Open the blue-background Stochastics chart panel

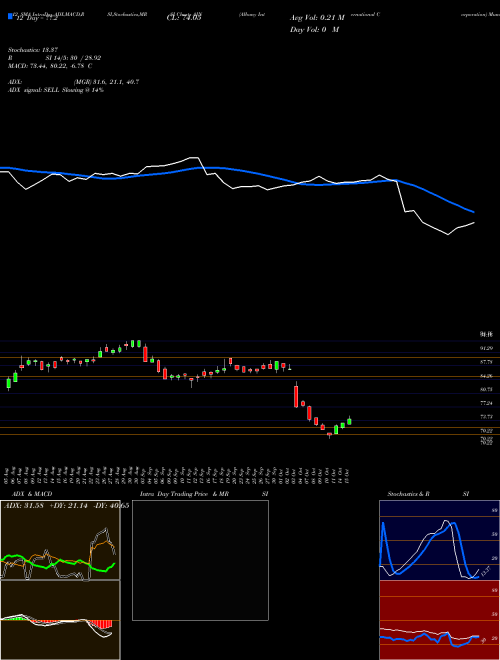pyautogui.click(x=439, y=540)
